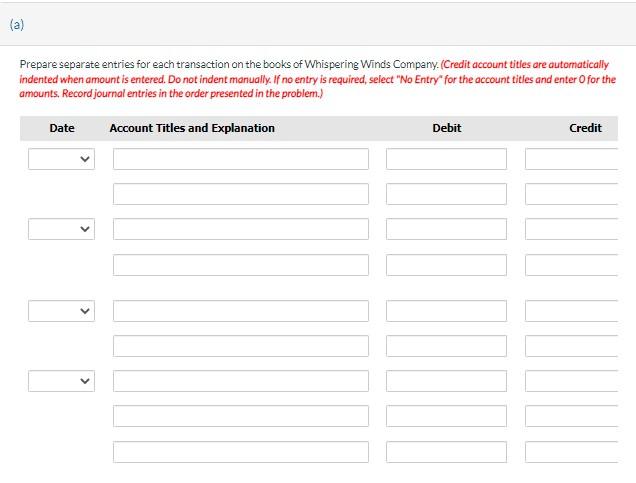Open the fourth entry's Date dropdown
This screenshot has height=483, width=636.
[x=61, y=381]
